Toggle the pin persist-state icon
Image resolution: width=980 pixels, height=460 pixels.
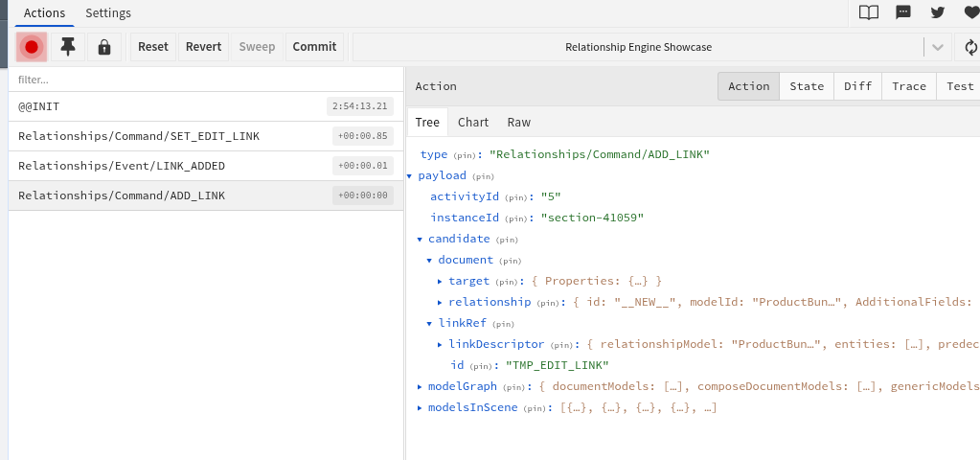[x=67, y=47]
